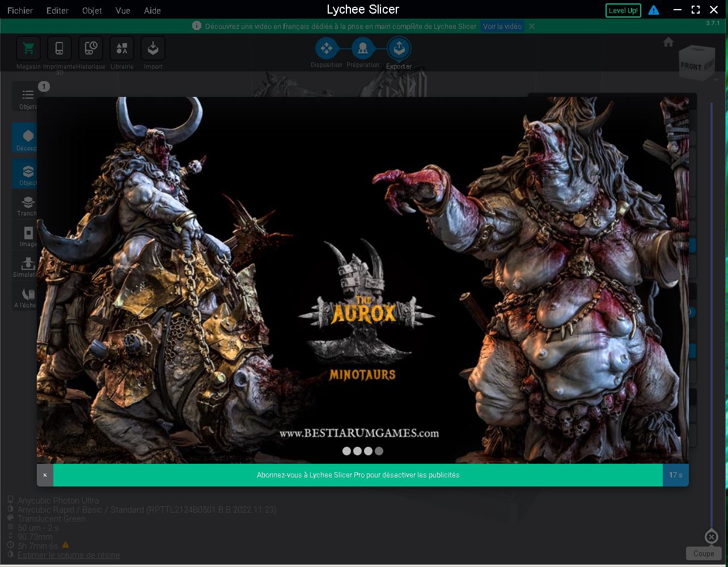Click the Voir la vidéo button
Viewport: 728px width, 567px height.
click(502, 26)
